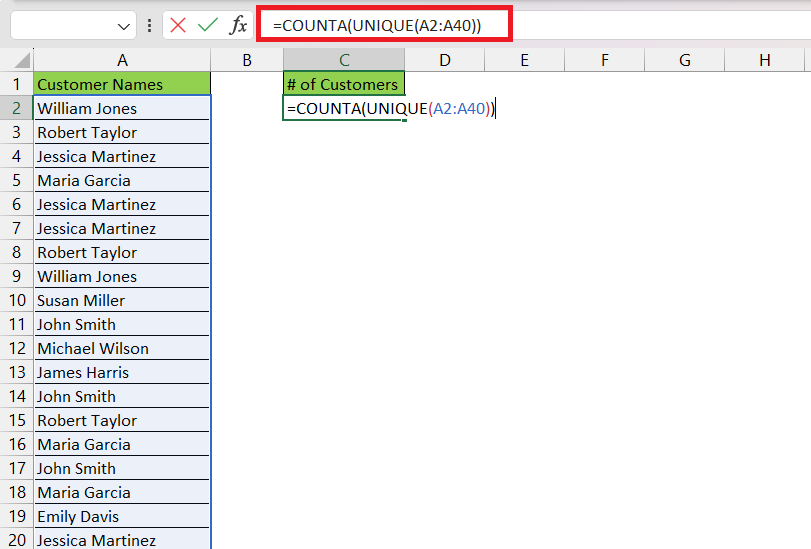811x549 pixels.
Task: Select row 12 header
Action: coord(17,348)
